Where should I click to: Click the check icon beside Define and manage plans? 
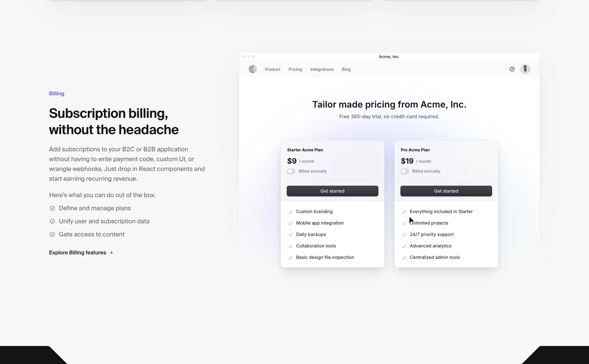tap(52, 208)
